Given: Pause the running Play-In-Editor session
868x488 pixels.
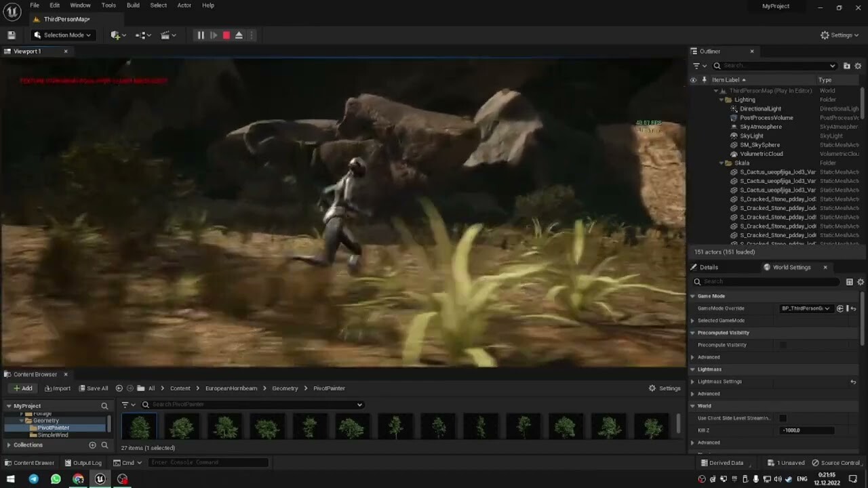Looking at the screenshot, I should pos(201,35).
